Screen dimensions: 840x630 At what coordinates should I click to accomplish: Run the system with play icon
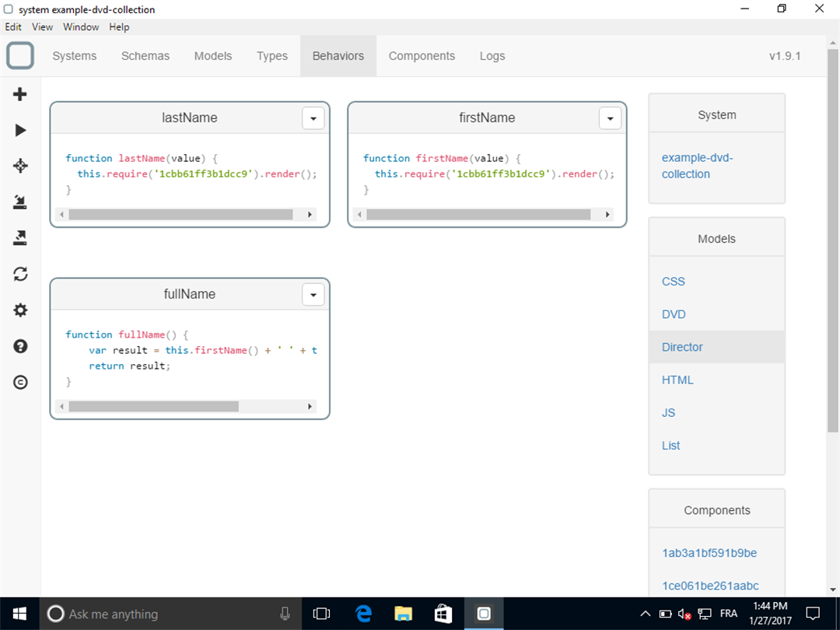tap(20, 130)
